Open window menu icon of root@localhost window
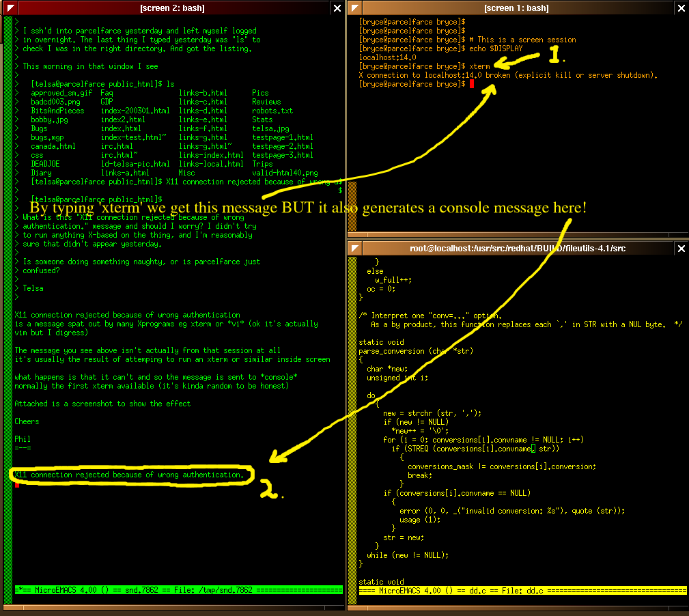 355,249
